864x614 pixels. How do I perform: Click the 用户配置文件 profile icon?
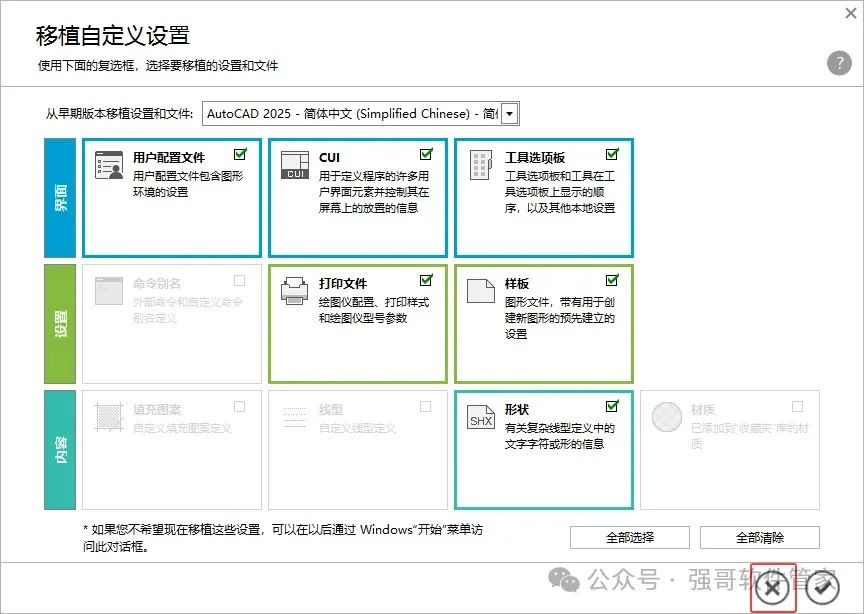[109, 165]
